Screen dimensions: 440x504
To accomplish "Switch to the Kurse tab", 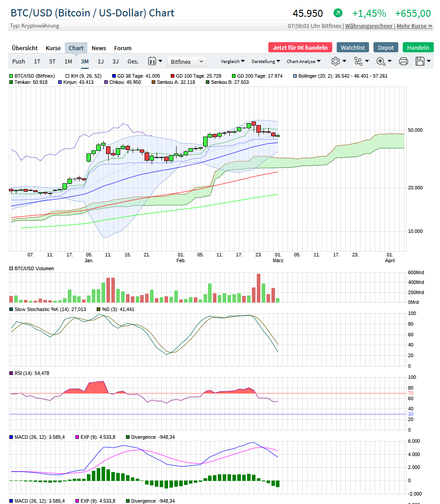I will coord(53,48).
